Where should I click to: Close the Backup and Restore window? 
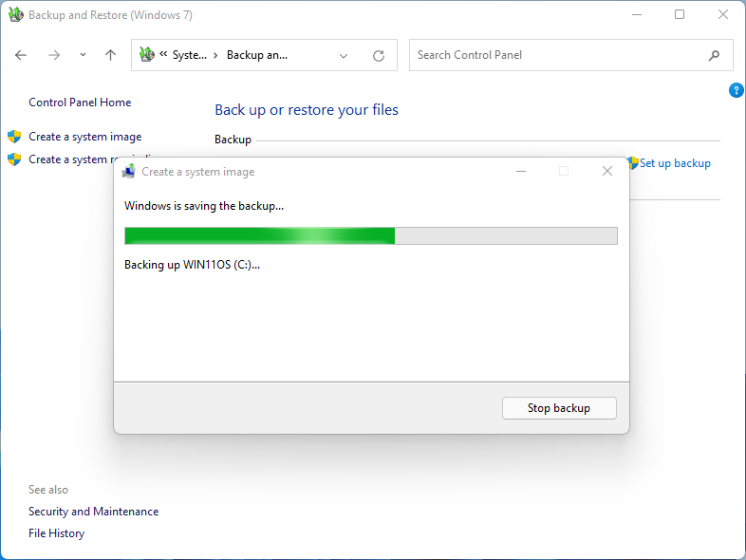pos(722,15)
